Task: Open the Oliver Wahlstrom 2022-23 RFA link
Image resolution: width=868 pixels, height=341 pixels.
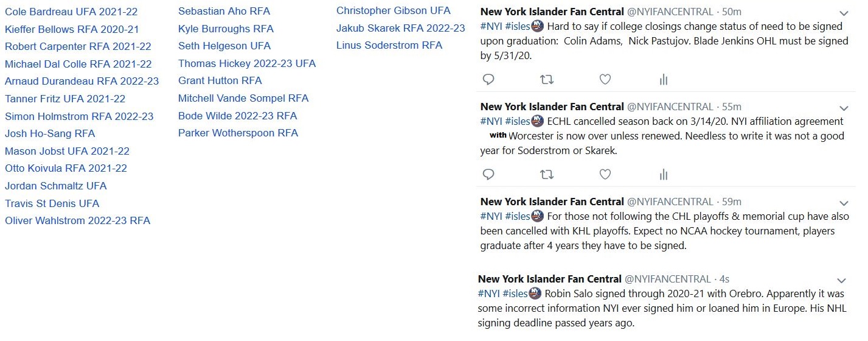Action: tap(77, 220)
